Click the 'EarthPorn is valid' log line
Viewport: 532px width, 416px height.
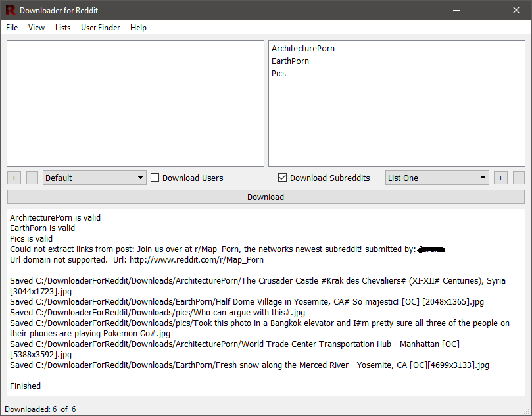[x=42, y=228]
